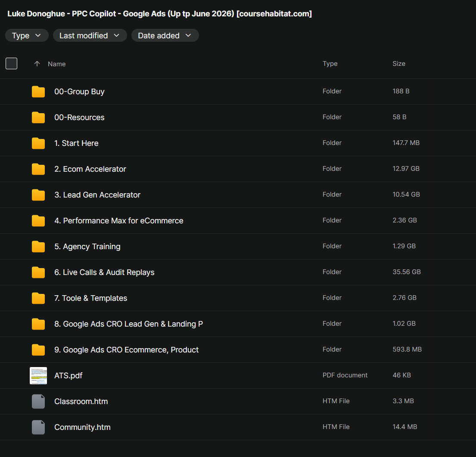Click the 2. Ecom Accelerator folder icon
Screen dimensions: 476x457
click(38, 169)
